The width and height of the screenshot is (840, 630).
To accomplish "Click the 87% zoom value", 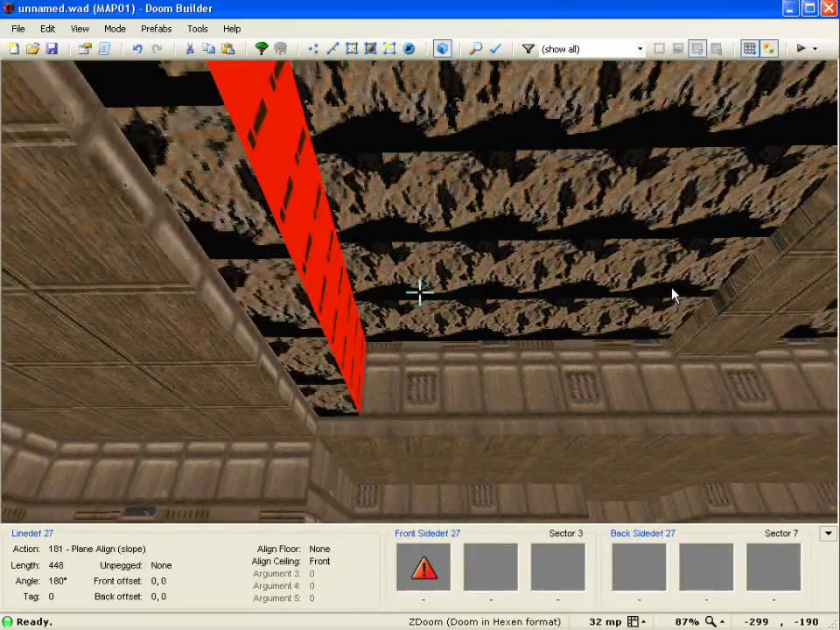I will pos(687,621).
